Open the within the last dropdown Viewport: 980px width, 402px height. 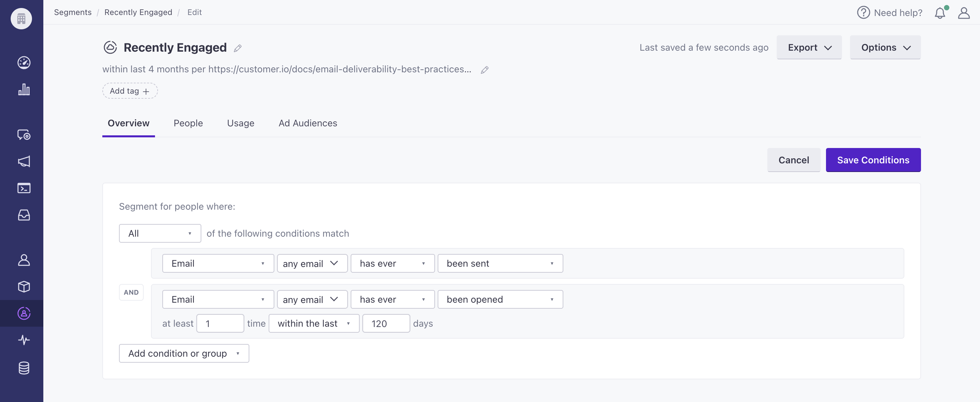314,324
